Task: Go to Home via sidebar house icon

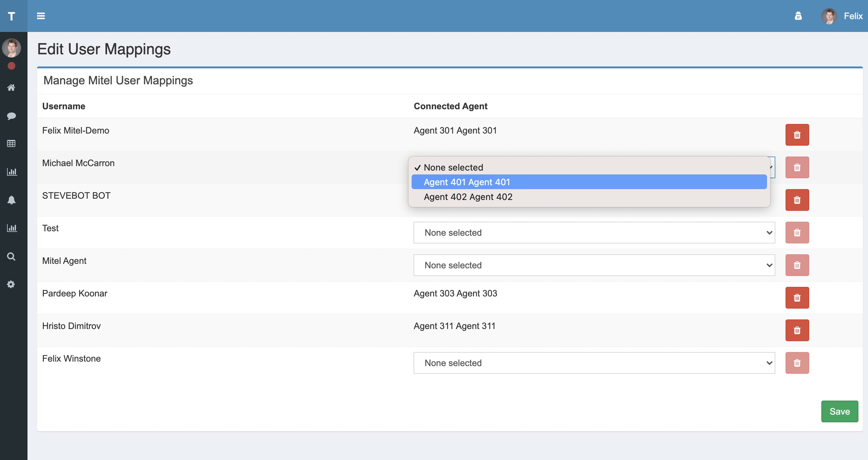Action: [x=11, y=88]
